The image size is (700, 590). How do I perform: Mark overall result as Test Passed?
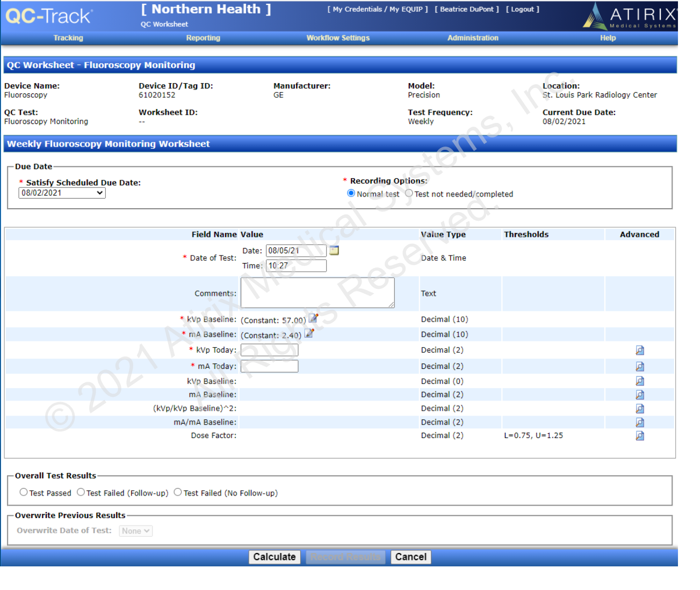24,492
